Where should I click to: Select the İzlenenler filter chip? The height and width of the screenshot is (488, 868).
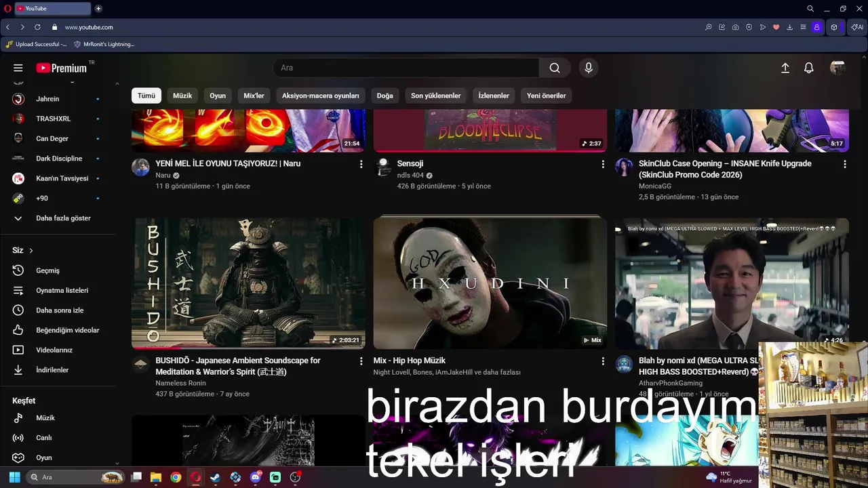(x=494, y=96)
